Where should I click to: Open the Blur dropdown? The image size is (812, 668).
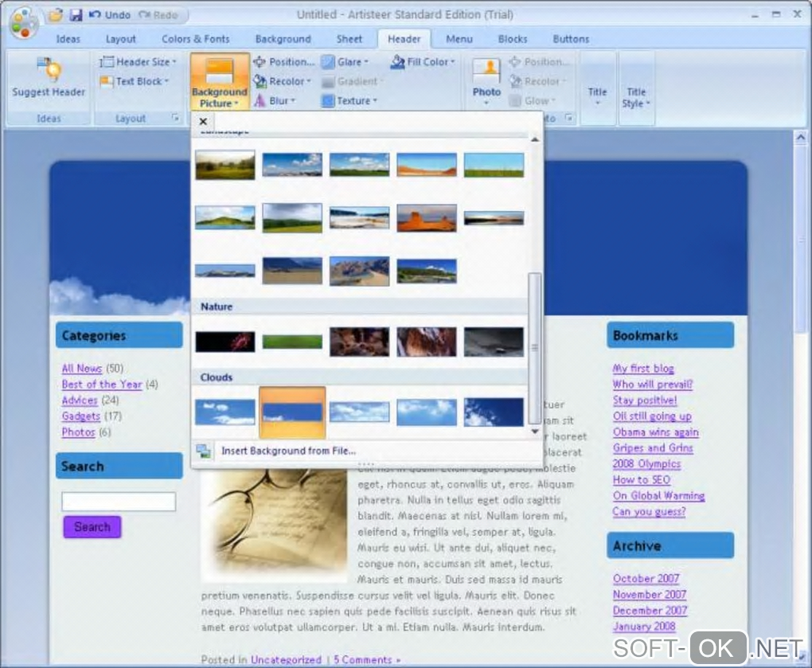pos(275,101)
